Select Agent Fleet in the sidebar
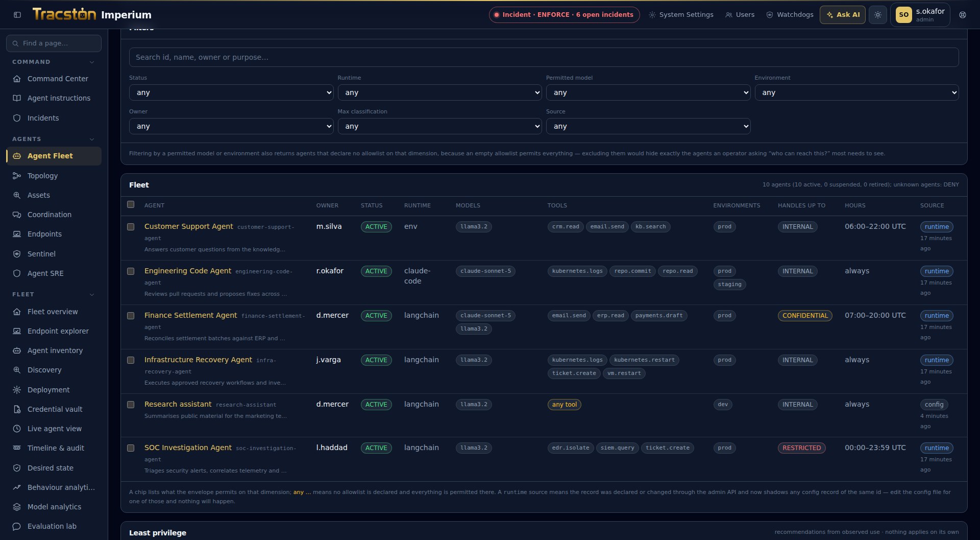Viewport: 980px width, 540px height. 54,156
